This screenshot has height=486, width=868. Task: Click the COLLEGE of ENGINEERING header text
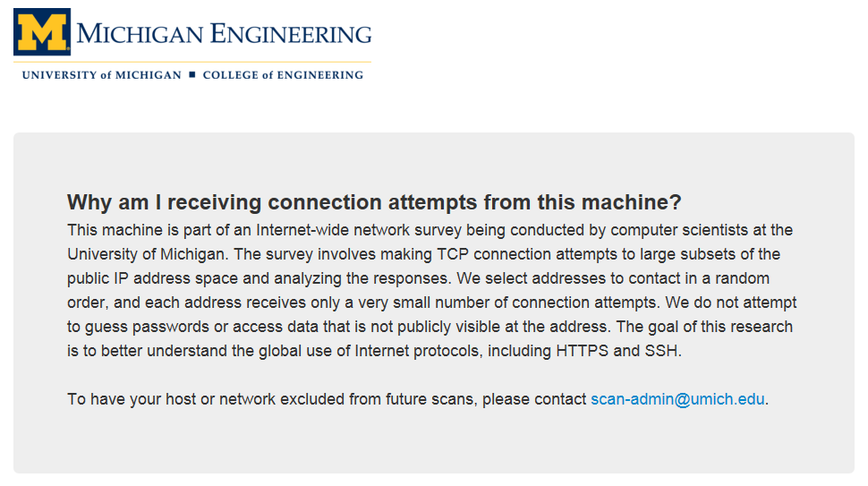pos(283,75)
